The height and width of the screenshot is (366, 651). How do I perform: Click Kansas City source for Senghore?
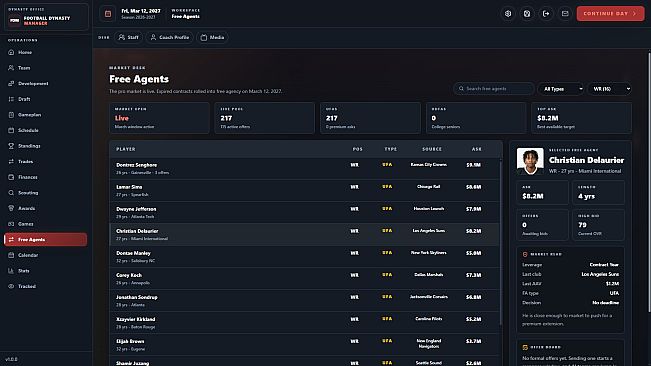[428, 165]
